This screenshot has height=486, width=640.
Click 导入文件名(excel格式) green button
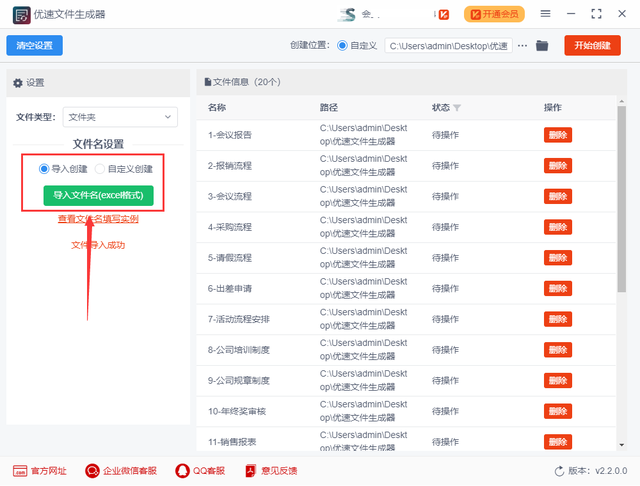coord(98,195)
